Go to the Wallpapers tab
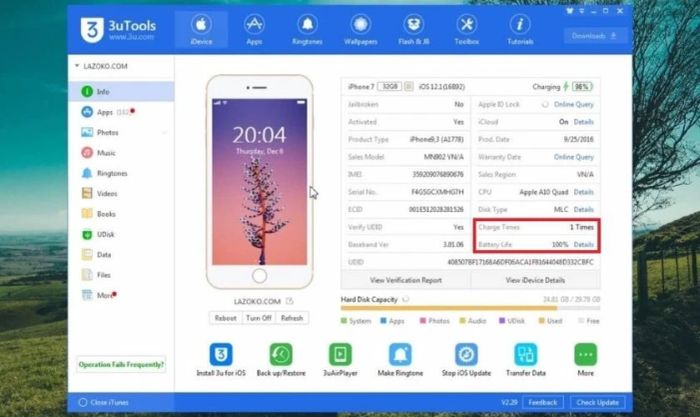The height and width of the screenshot is (417, 700). pyautogui.click(x=360, y=29)
